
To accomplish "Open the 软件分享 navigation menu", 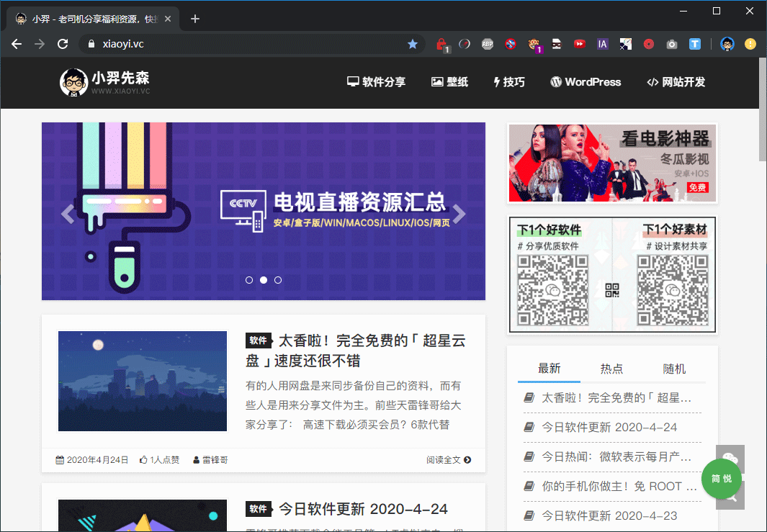I will coord(376,82).
